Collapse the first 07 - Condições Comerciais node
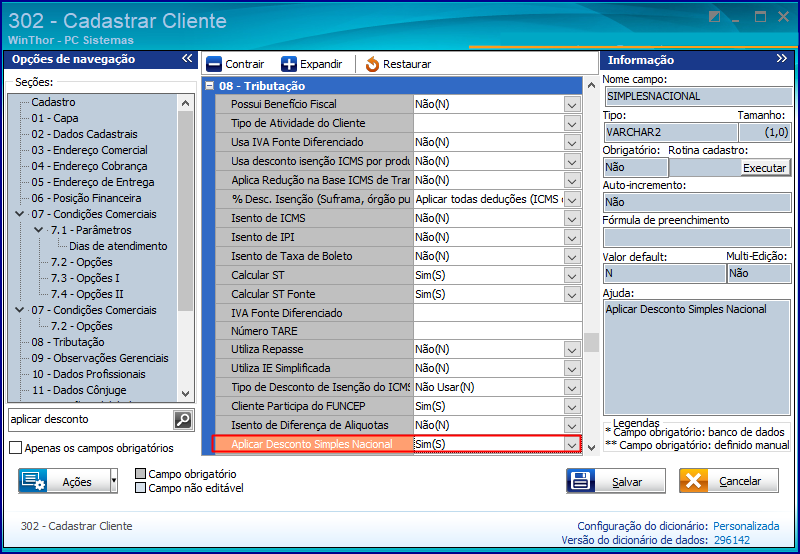The height and width of the screenshot is (554, 800). (x=20, y=214)
